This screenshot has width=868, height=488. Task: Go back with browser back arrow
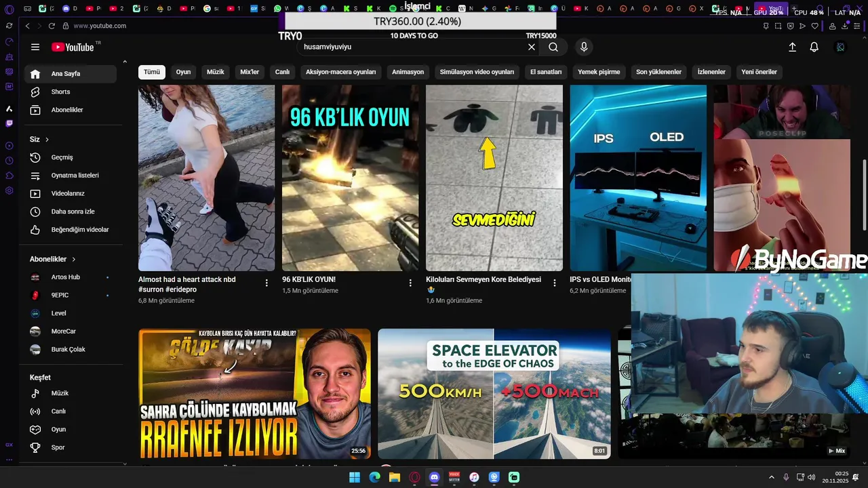click(x=27, y=26)
